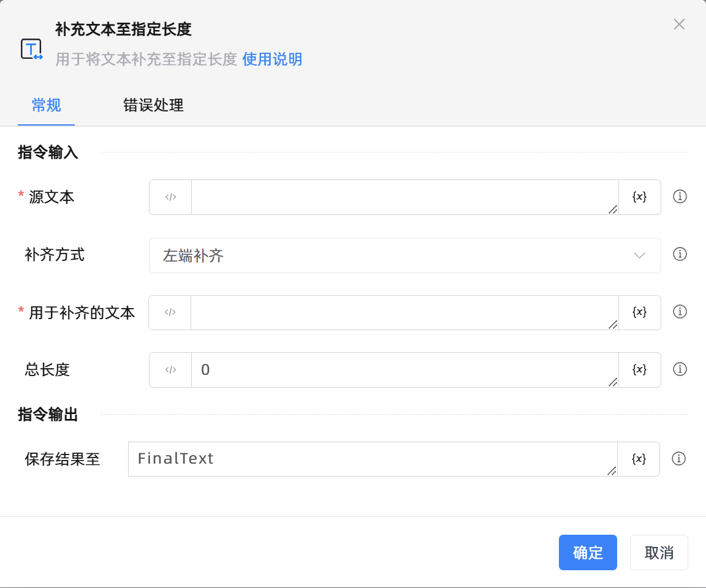Click the info icon for 保存结果至
Viewport: 706px width, 588px height.
point(678,459)
